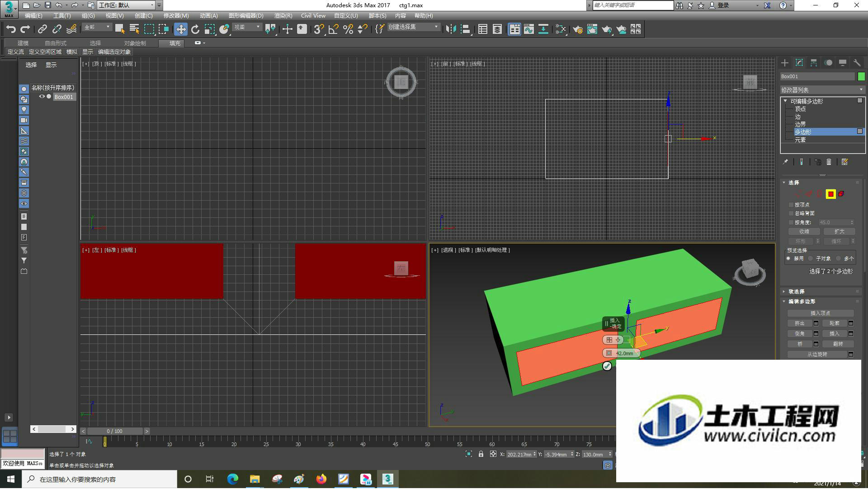Toggle Percent Snap in toolbar
868x489 pixels.
(x=348, y=29)
